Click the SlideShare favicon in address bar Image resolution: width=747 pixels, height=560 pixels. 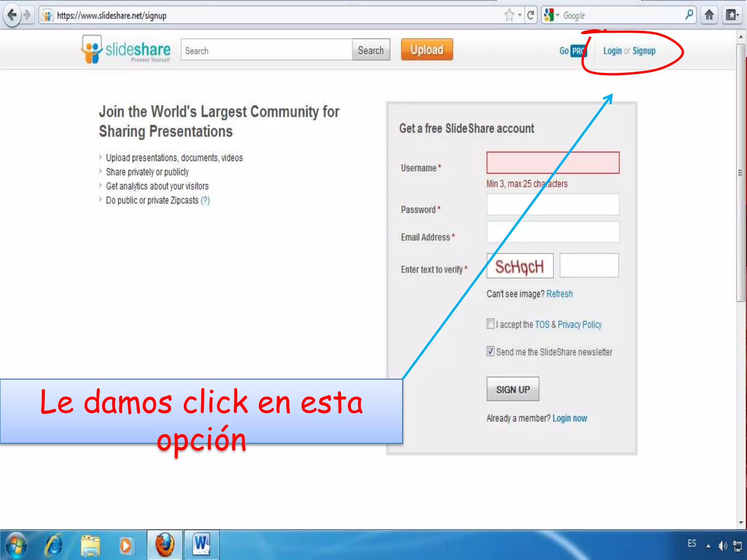[47, 16]
